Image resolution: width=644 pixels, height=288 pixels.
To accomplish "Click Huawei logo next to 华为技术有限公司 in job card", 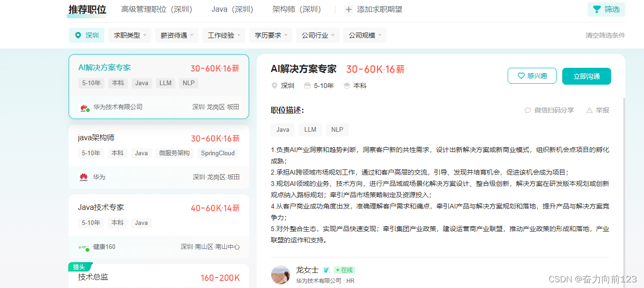I will [84, 107].
